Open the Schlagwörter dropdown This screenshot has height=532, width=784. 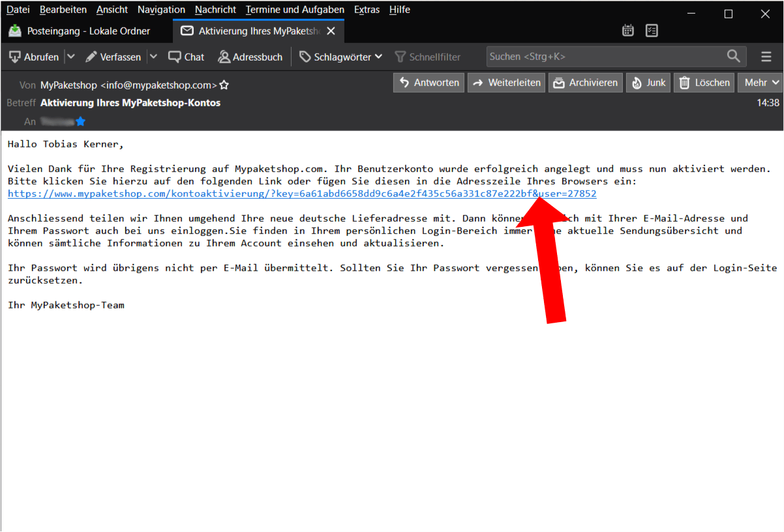pyautogui.click(x=340, y=57)
